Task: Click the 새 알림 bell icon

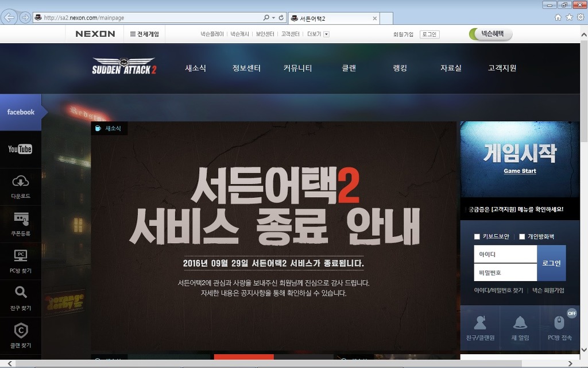Action: 520,323
